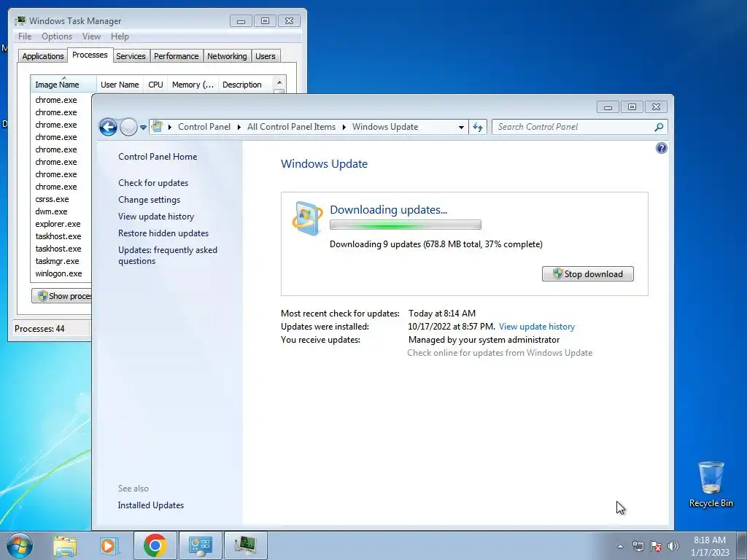This screenshot has width=747, height=560.
Task: Click Show processes from all users button
Action: [62, 296]
